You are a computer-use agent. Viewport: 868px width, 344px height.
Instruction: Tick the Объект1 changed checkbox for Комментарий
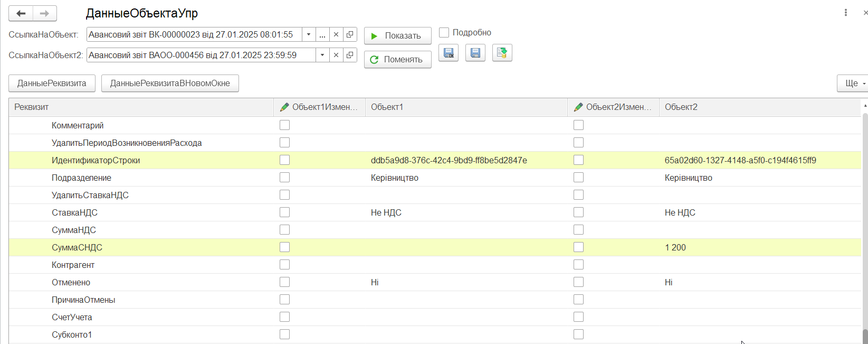tap(285, 125)
